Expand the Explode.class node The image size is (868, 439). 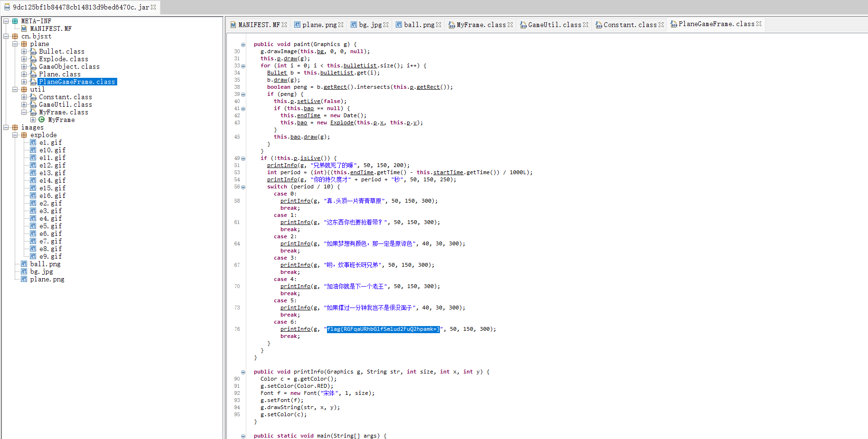tap(24, 59)
